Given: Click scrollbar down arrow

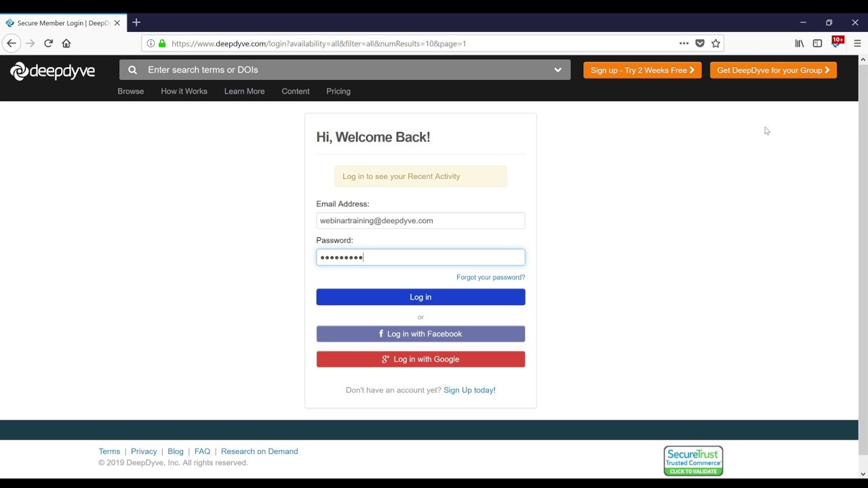Looking at the screenshot, I should [x=863, y=474].
